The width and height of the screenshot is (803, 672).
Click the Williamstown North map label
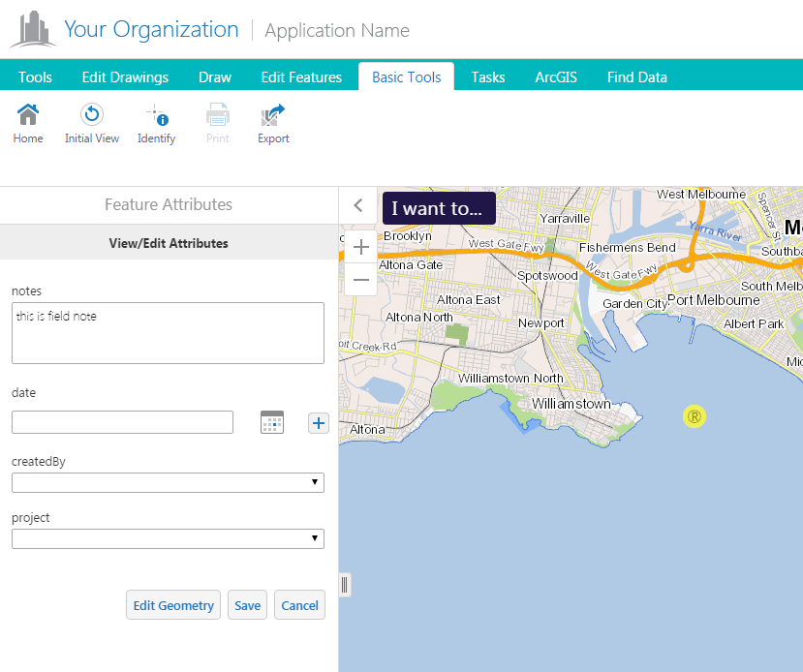point(510,379)
